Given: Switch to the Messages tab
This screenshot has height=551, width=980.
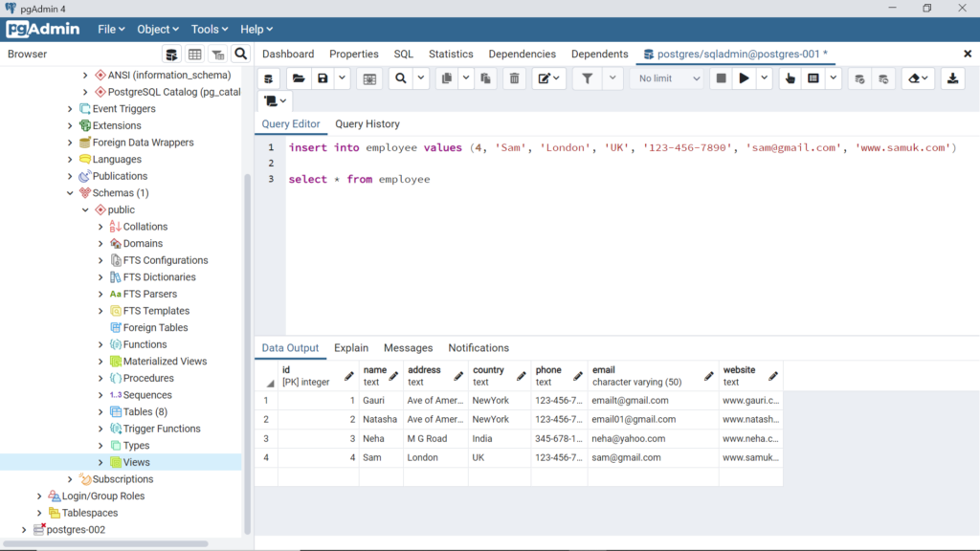Looking at the screenshot, I should (408, 348).
